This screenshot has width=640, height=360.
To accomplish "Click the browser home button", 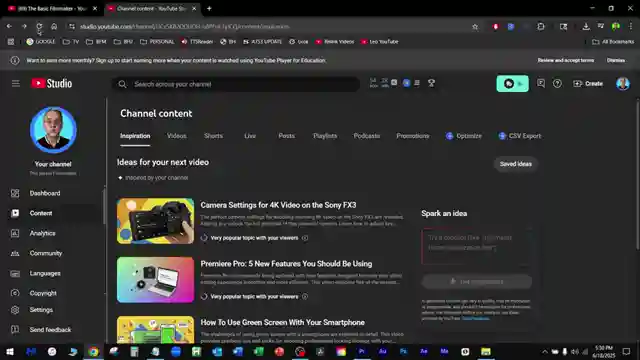I will [54, 27].
